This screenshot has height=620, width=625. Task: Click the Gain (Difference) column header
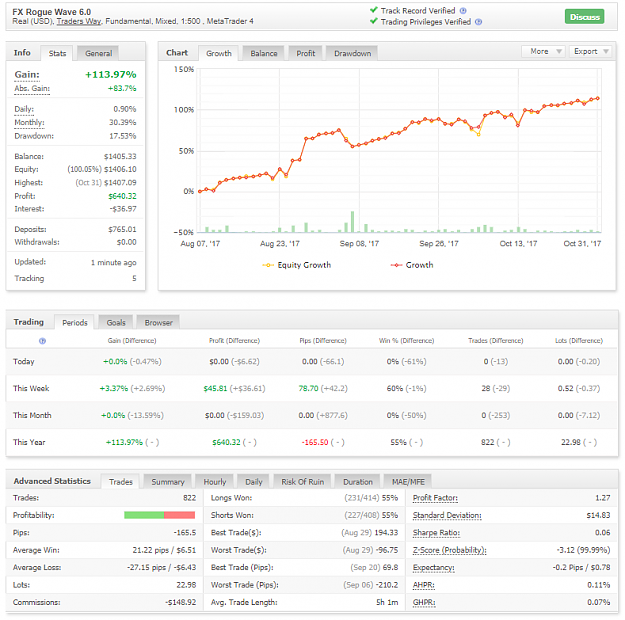tap(132, 341)
